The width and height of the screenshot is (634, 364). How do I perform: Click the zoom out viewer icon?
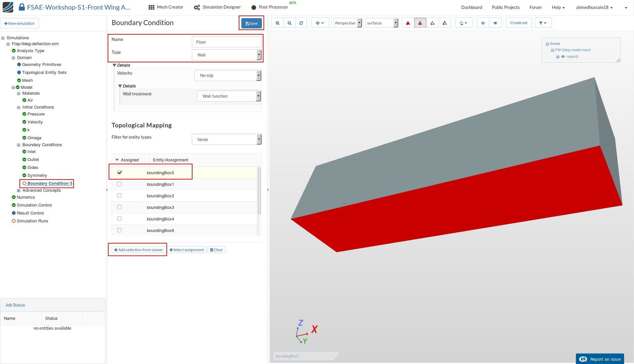tap(289, 23)
